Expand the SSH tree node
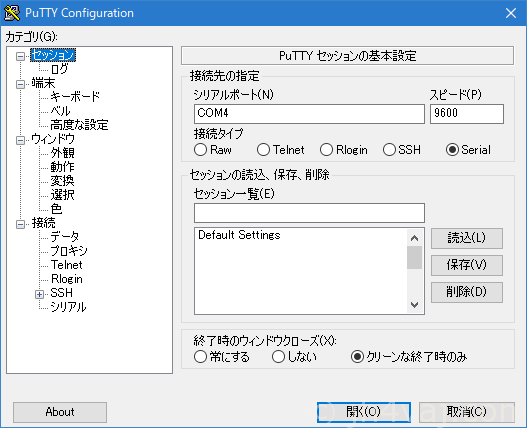Viewport: 527px width, 428px height. [39, 295]
